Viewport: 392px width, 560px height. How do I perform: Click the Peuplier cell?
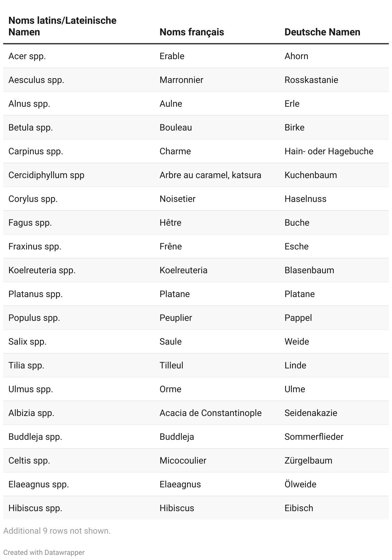point(176,318)
